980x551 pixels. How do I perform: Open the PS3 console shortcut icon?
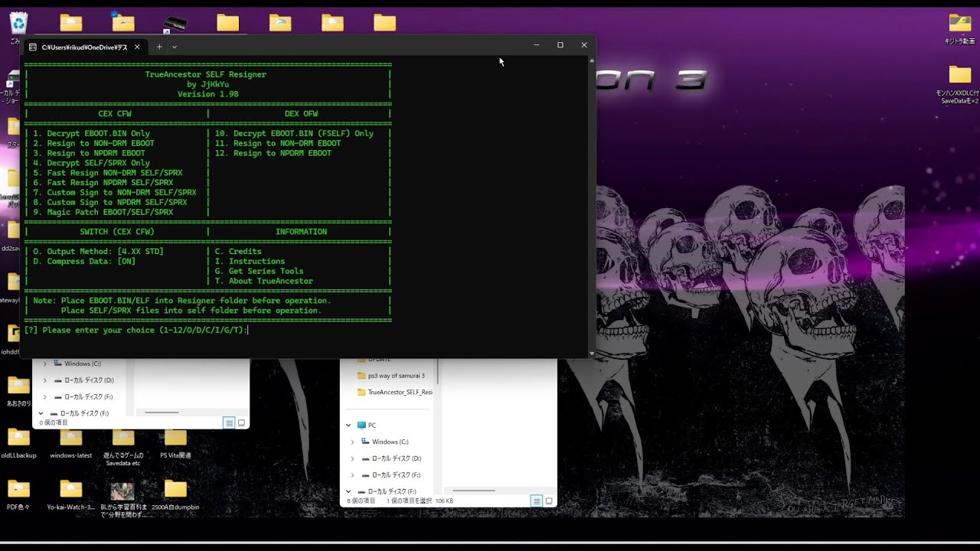click(x=175, y=23)
